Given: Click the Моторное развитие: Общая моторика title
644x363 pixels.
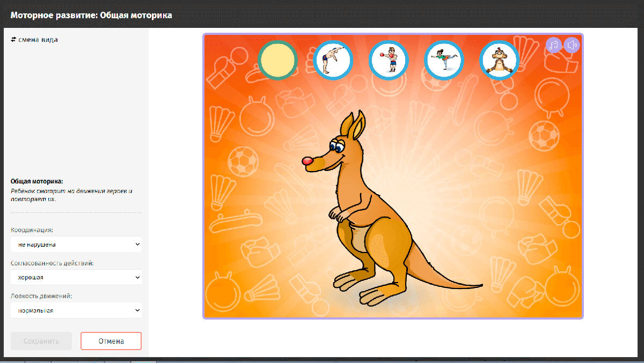Looking at the screenshot, I should [91, 16].
